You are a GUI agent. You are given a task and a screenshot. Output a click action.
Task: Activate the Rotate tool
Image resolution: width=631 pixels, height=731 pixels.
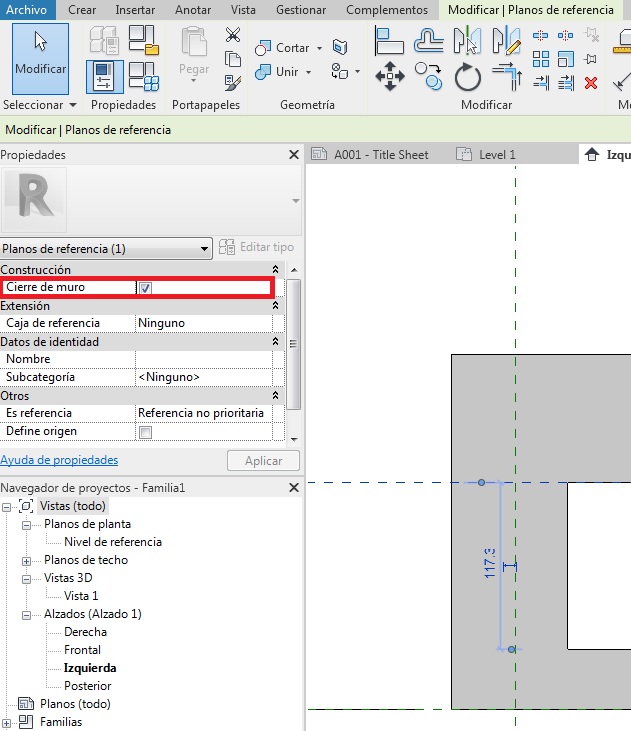467,76
